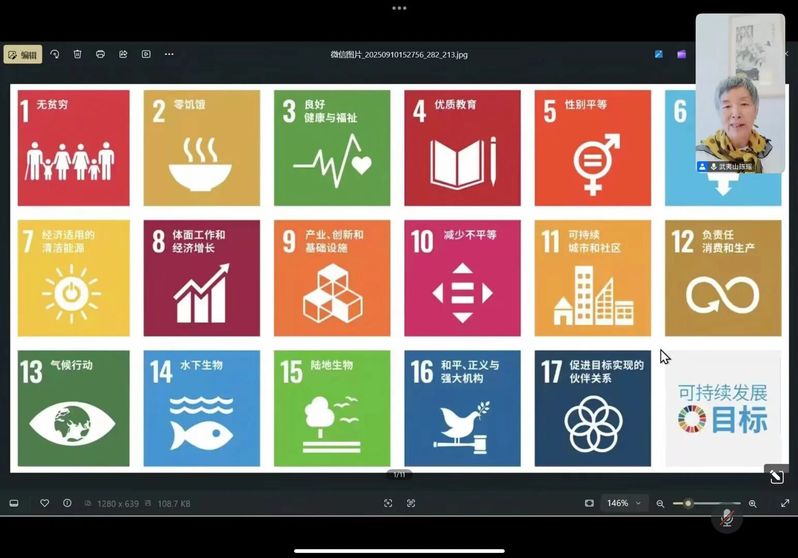Screen dimensions: 798x558
Task: Print the image via the printer icon
Action: (100, 54)
